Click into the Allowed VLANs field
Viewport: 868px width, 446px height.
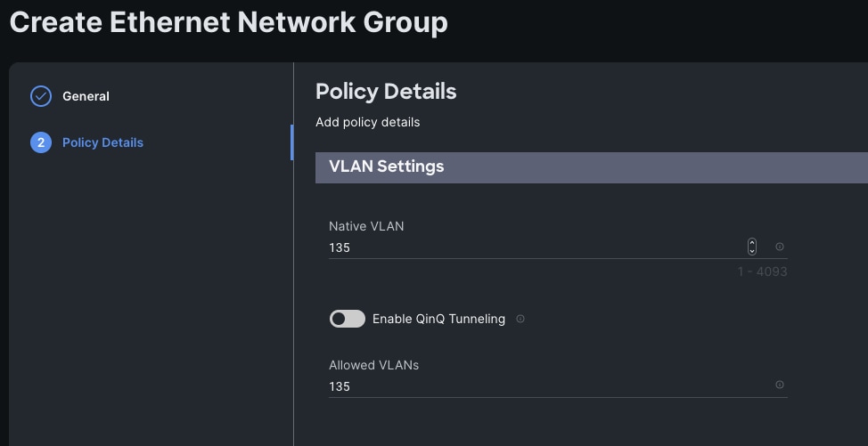(535, 386)
